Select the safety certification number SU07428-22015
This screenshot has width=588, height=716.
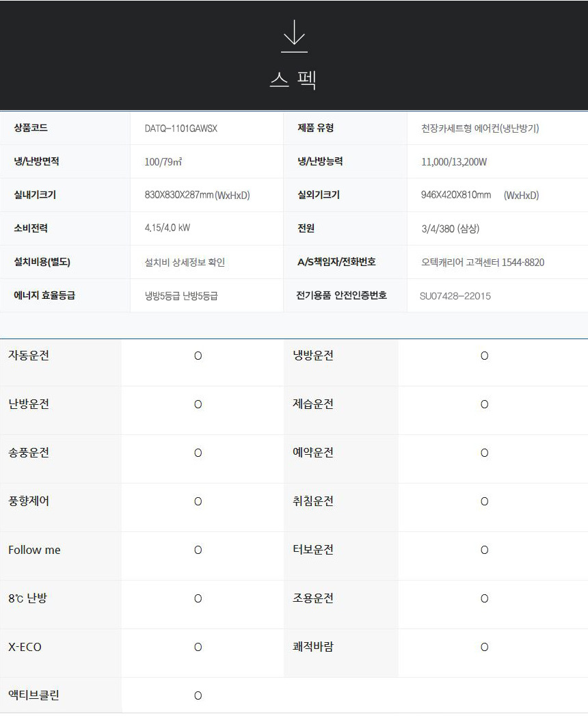point(455,296)
